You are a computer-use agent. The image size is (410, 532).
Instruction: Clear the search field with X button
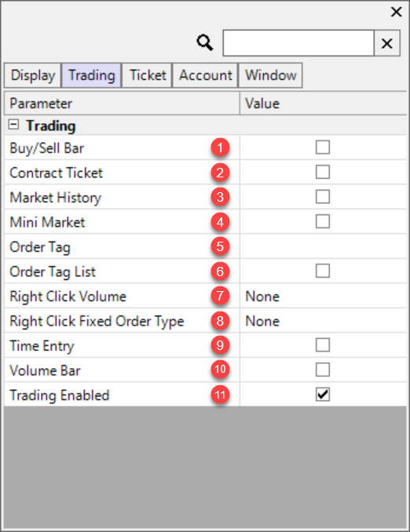(387, 43)
